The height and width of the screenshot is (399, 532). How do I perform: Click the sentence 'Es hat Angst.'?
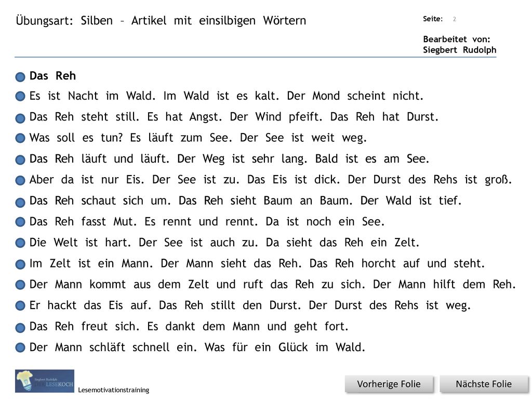[184, 117]
